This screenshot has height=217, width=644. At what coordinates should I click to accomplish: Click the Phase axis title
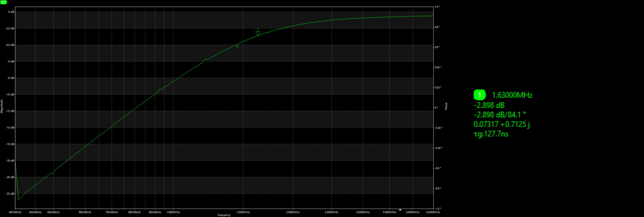(446, 106)
